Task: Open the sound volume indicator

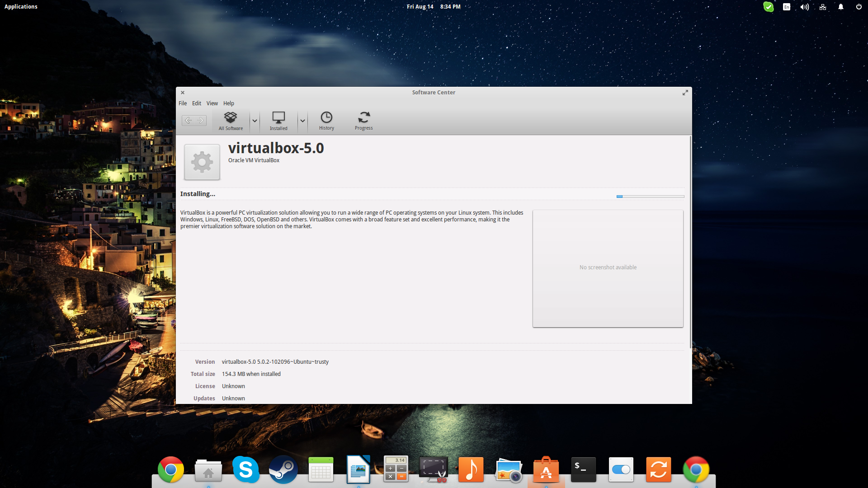Action: (x=805, y=7)
